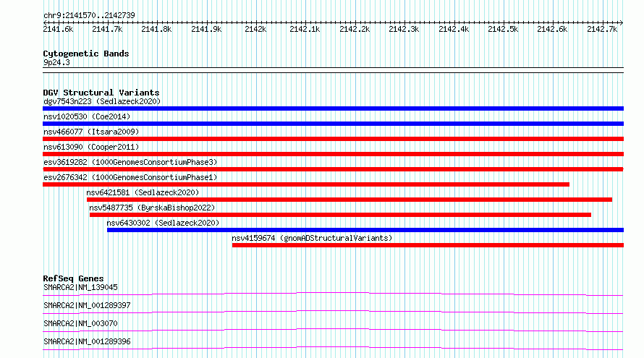Click the blue bar for nsv1020530
Screen dimensions: 644x358
[x=333, y=124]
